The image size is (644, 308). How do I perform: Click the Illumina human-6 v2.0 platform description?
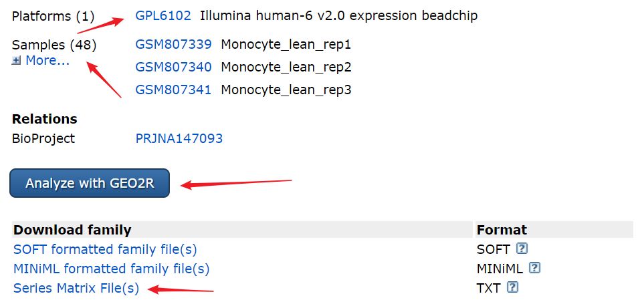pos(339,16)
